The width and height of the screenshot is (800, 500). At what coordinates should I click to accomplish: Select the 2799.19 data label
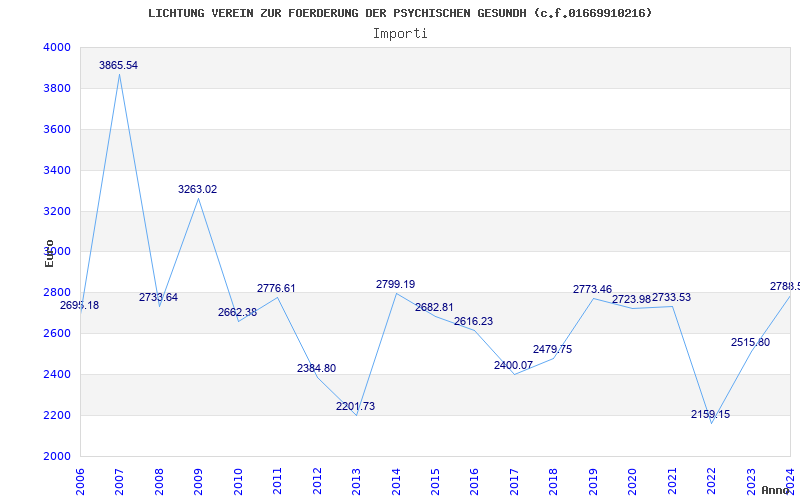point(395,284)
